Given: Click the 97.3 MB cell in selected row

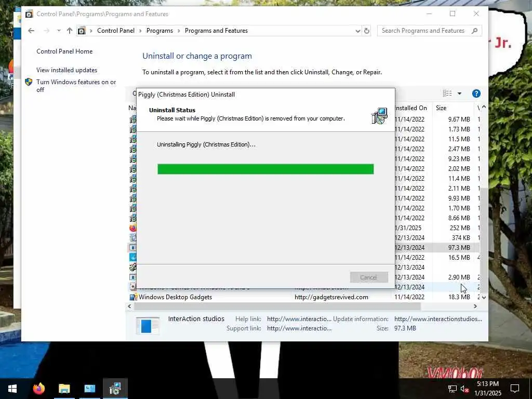Looking at the screenshot, I should pyautogui.click(x=459, y=248).
